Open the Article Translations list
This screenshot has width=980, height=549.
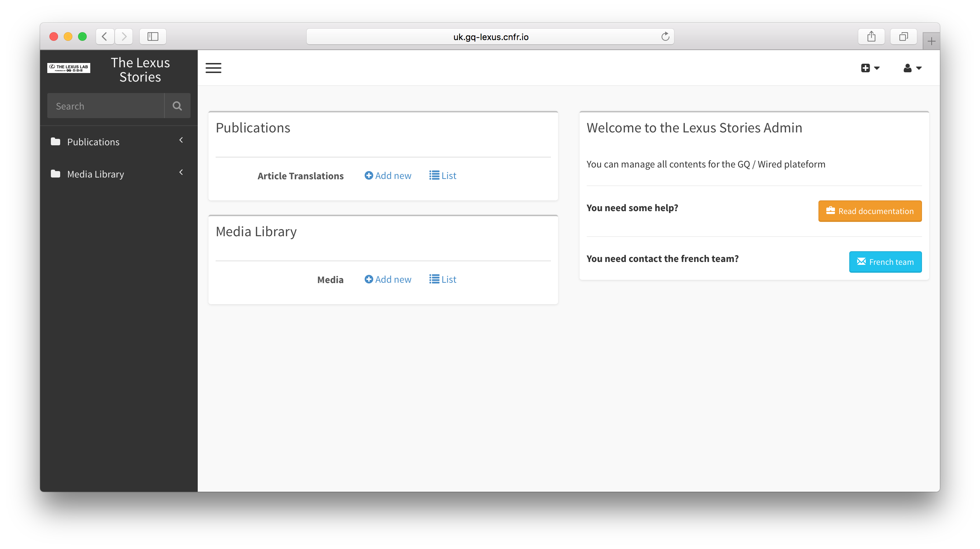coord(443,176)
